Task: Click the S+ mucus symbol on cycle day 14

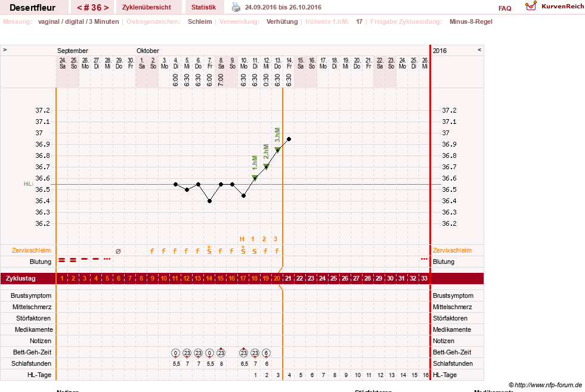Action: (x=209, y=250)
